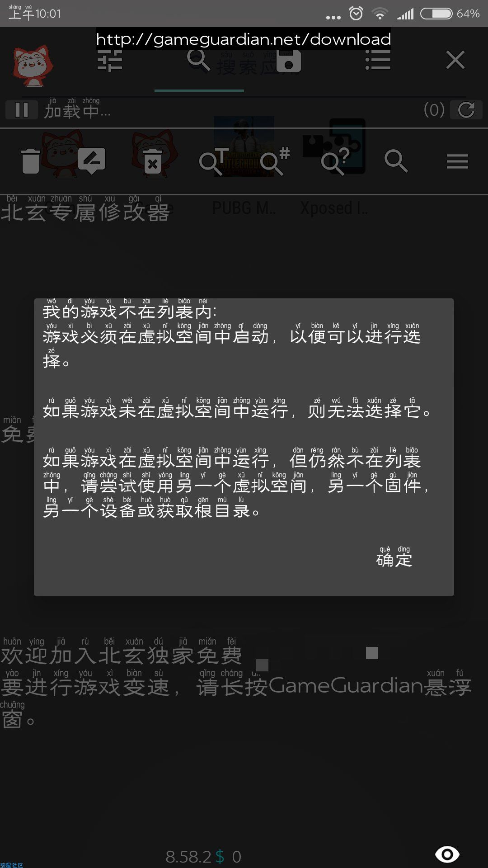Viewport: 488px width, 868px height.
Task: Toggle the eye visibility icon
Action: [447, 854]
